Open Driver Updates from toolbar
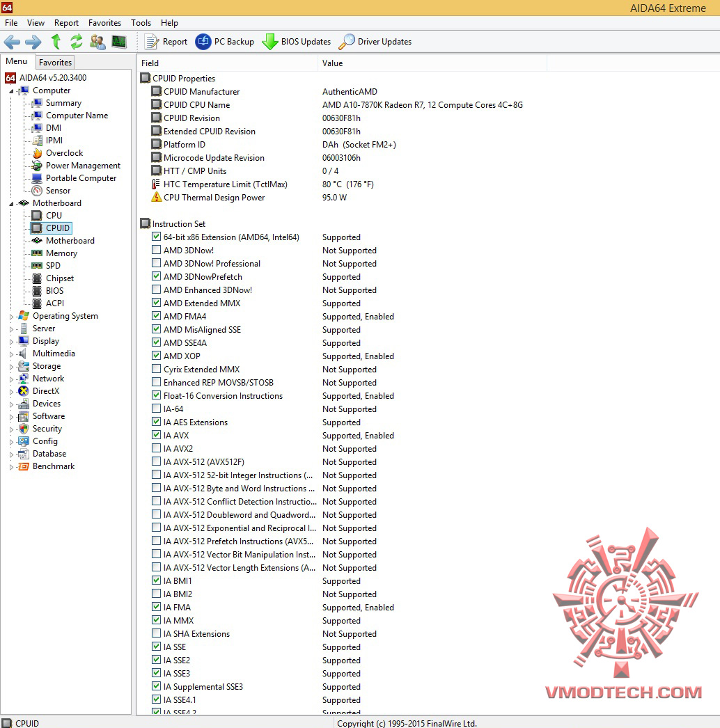720x728 pixels. point(375,42)
